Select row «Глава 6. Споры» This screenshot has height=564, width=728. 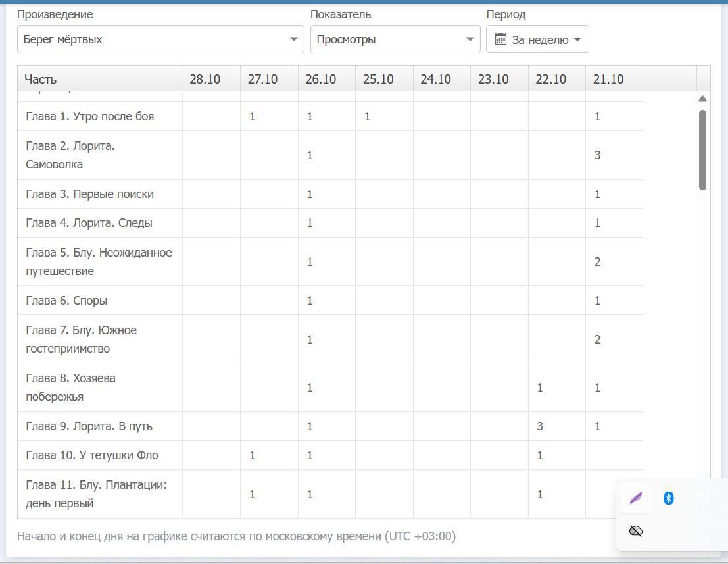pos(66,301)
